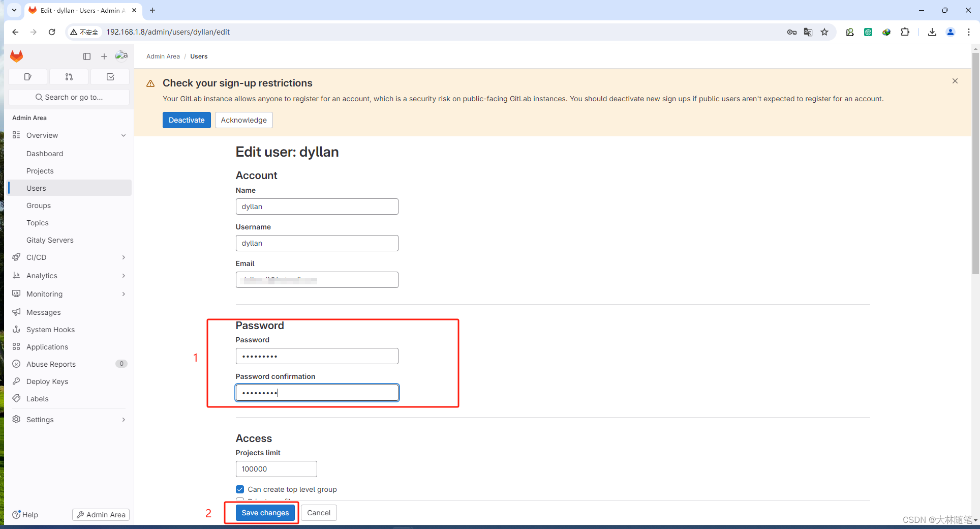This screenshot has width=980, height=529.
Task: Bookmark the page with the star icon
Action: [x=824, y=32]
